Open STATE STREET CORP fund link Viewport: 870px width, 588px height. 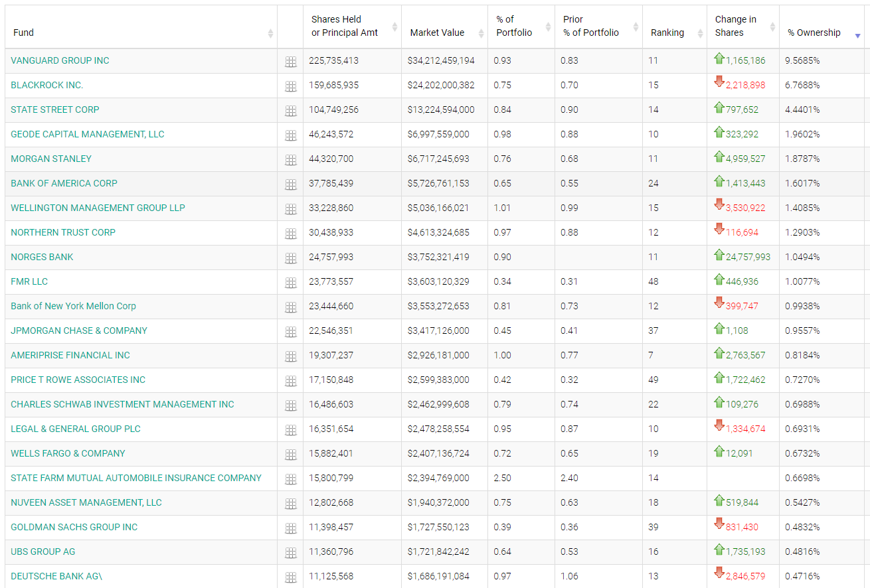(55, 110)
